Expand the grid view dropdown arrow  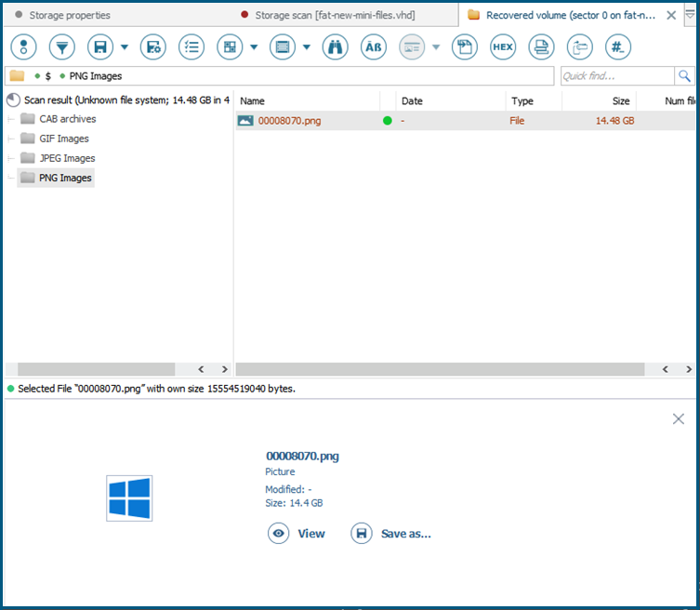tap(254, 46)
